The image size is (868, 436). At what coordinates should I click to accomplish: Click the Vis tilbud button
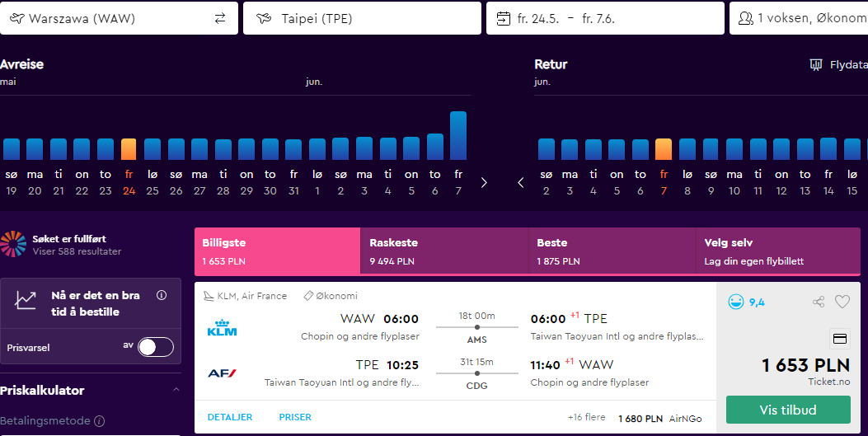788,410
